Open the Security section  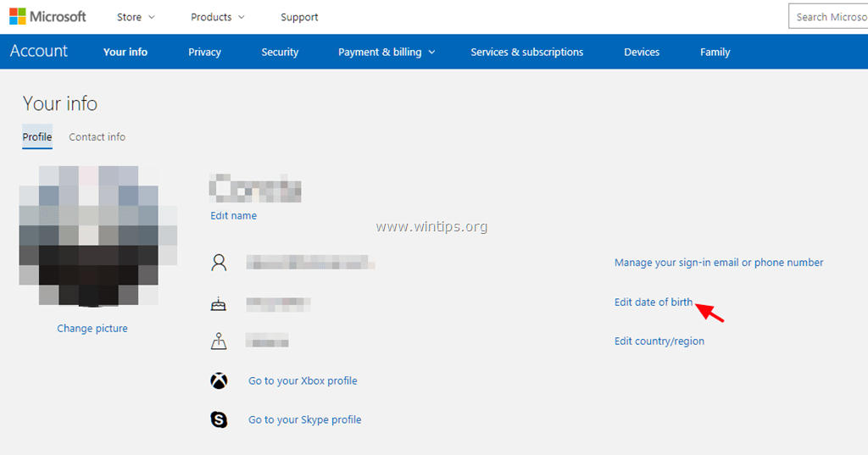(280, 52)
